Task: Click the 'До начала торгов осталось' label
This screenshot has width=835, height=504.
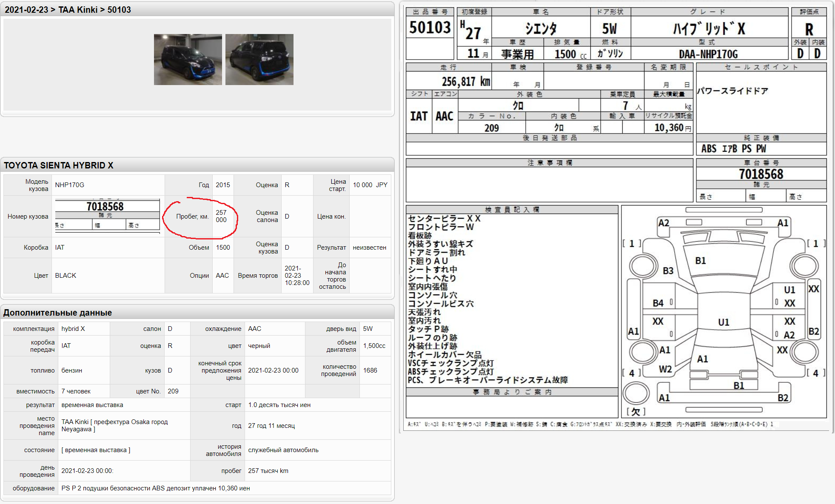Action: [x=333, y=276]
